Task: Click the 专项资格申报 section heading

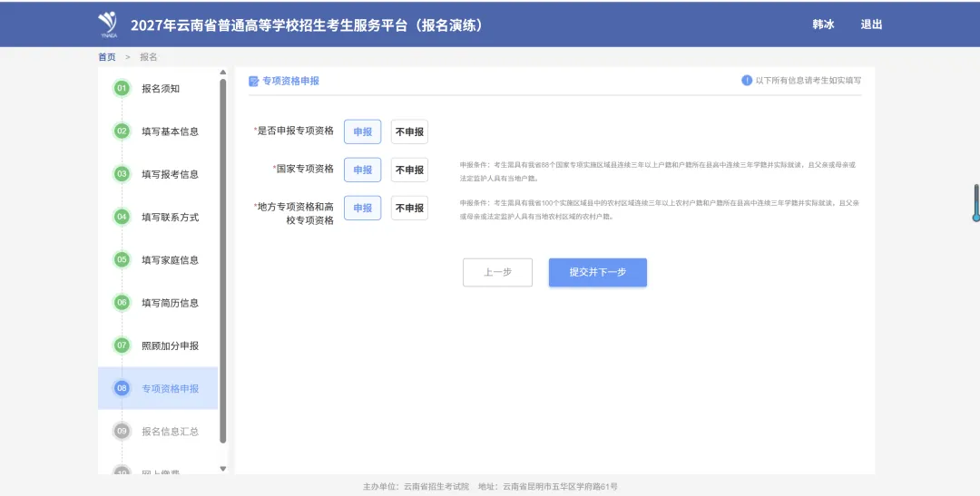Action: point(290,82)
